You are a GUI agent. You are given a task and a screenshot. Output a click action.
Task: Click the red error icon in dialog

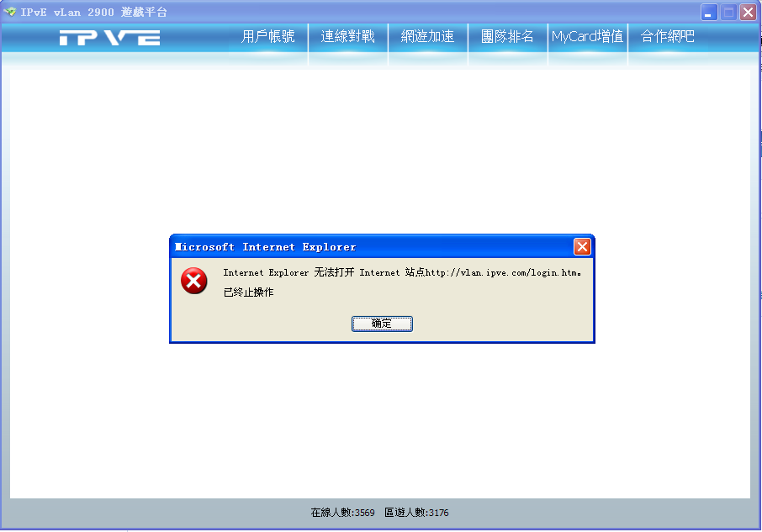[194, 281]
